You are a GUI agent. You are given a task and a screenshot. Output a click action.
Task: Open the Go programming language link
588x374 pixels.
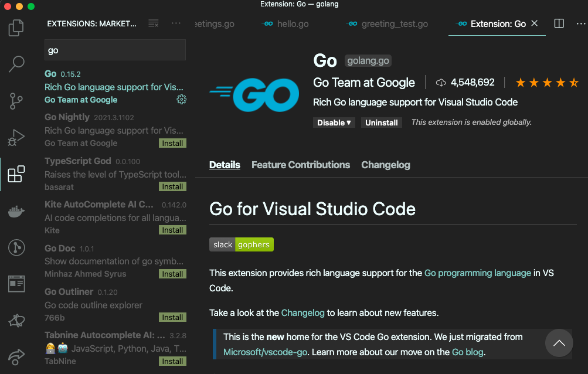click(x=477, y=273)
